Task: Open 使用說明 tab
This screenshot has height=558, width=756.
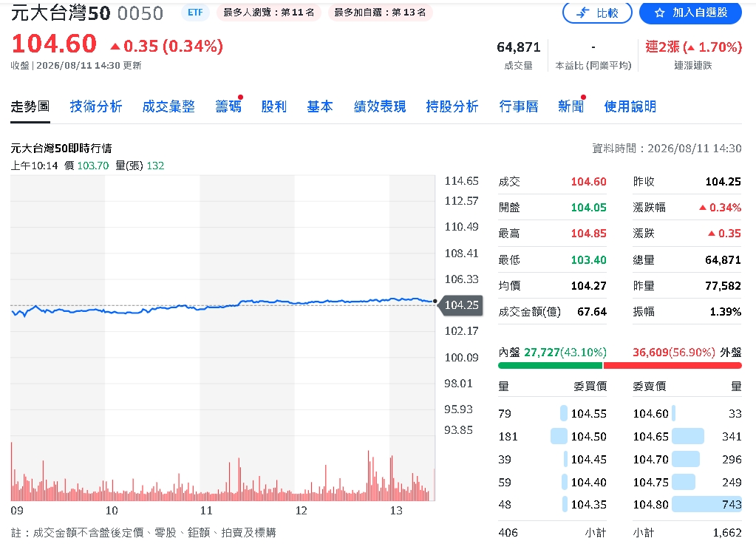Action: point(630,106)
